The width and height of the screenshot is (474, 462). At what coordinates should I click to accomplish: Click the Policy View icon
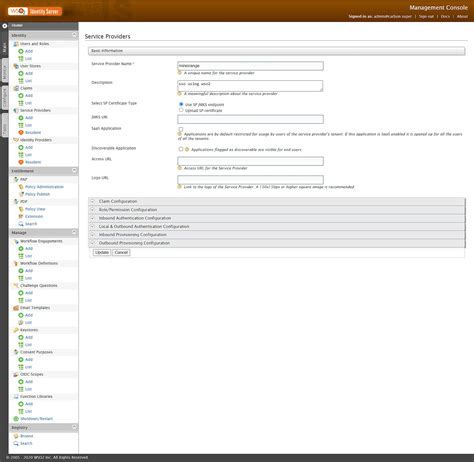pyautogui.click(x=21, y=209)
